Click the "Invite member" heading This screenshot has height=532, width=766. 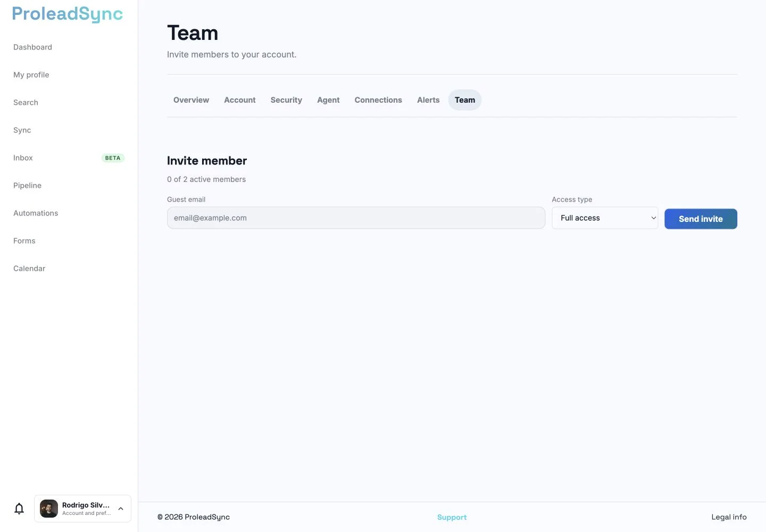point(207,161)
